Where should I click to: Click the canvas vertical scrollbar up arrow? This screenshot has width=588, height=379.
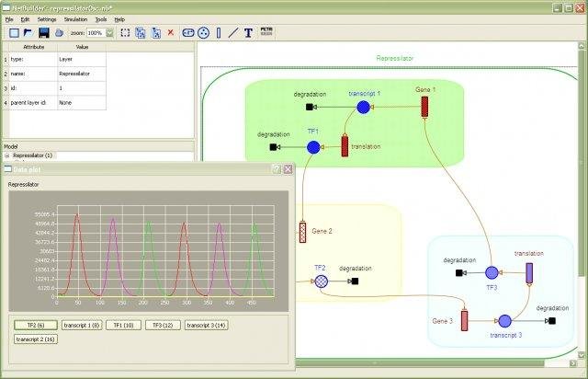(x=582, y=46)
